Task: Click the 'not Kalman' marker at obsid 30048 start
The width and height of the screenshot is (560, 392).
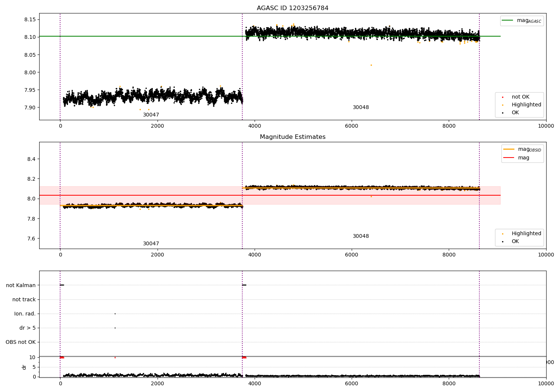Action: click(244, 285)
